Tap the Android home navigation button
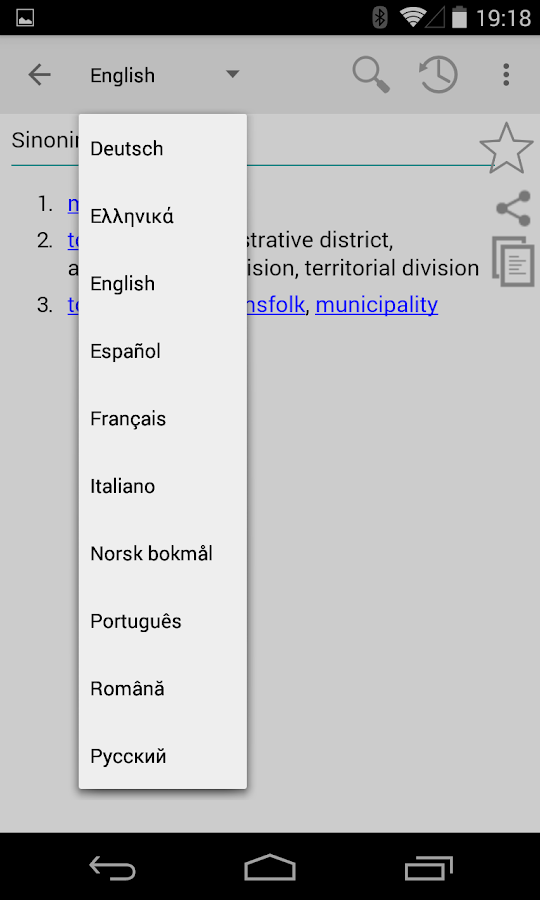 click(x=270, y=867)
